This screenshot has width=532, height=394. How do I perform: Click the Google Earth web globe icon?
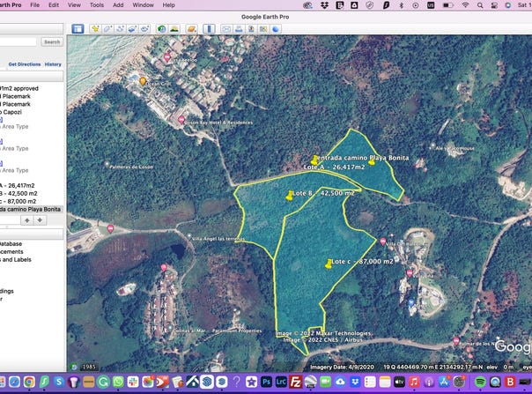point(276,29)
